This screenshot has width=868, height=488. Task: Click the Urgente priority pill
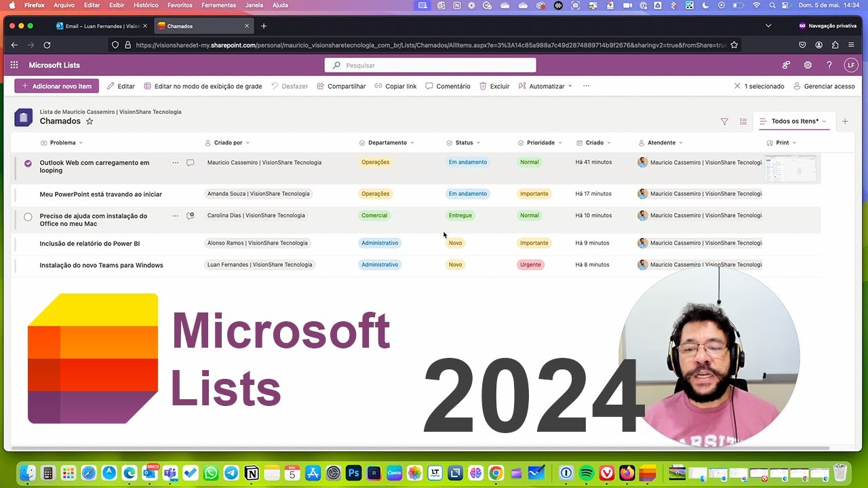click(530, 265)
